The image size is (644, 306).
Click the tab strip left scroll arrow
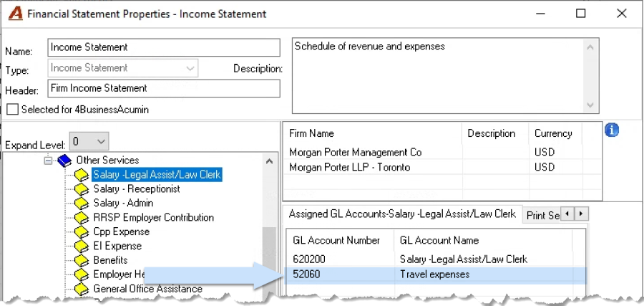[567, 214]
